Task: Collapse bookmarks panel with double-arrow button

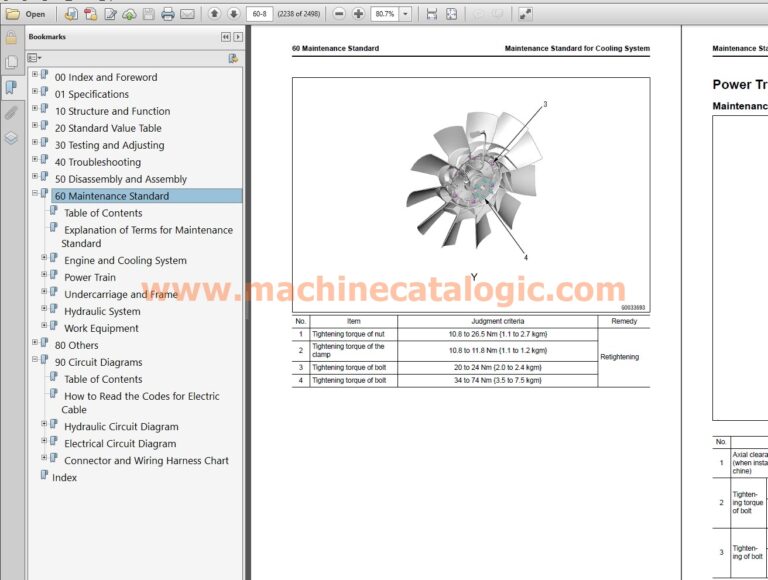Action: (x=225, y=37)
